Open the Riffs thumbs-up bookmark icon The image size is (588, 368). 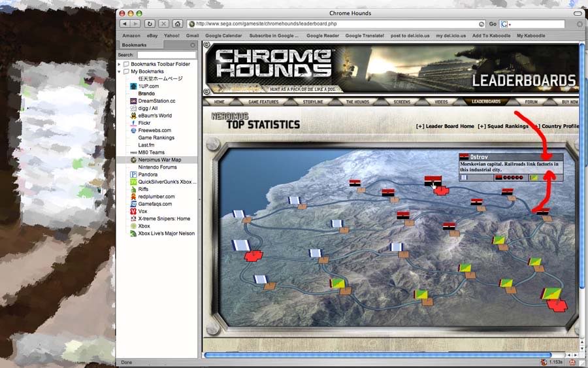[133, 190]
